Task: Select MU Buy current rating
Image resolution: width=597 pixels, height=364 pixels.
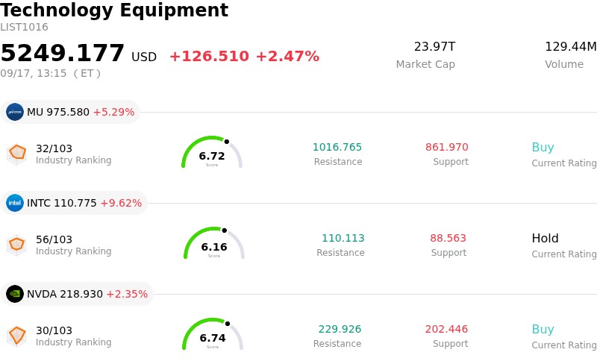Action: pyautogui.click(x=543, y=147)
